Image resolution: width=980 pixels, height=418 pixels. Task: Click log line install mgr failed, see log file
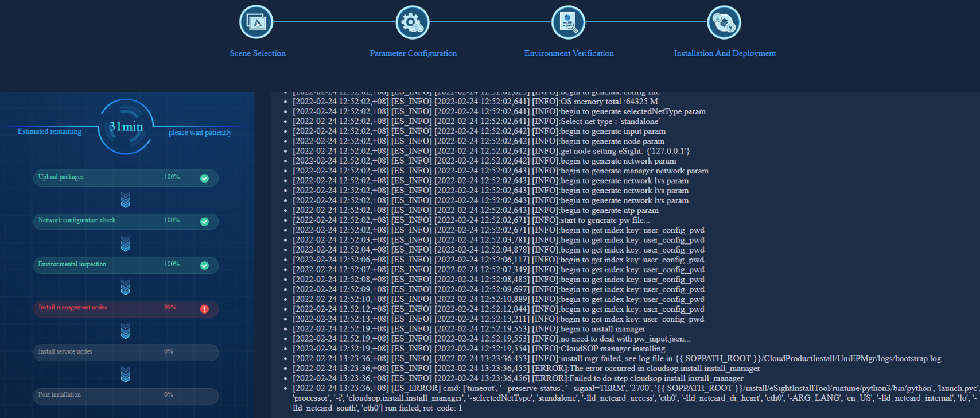(x=618, y=358)
